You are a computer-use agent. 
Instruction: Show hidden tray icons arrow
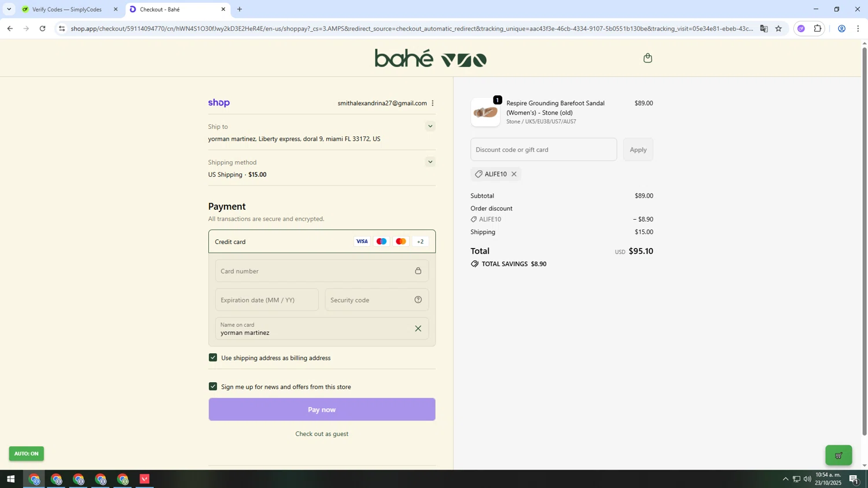click(785, 479)
